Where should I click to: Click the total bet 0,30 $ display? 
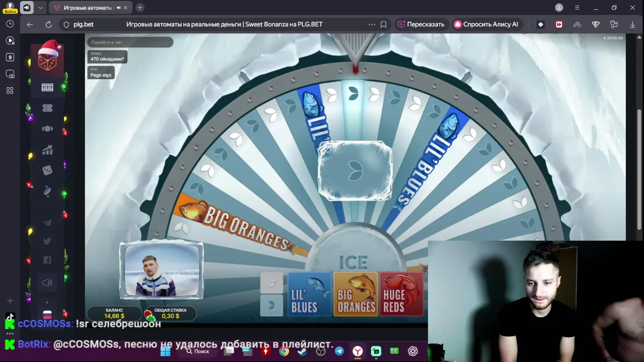coord(170,313)
